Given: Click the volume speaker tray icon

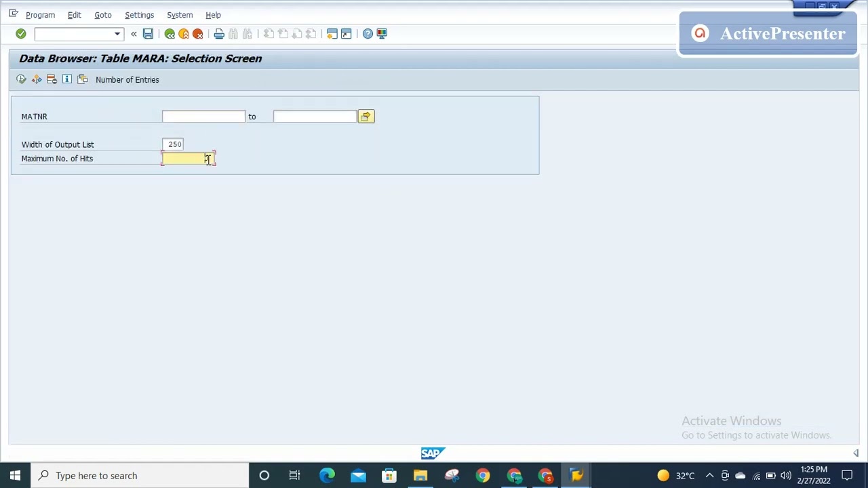Looking at the screenshot, I should (x=786, y=476).
